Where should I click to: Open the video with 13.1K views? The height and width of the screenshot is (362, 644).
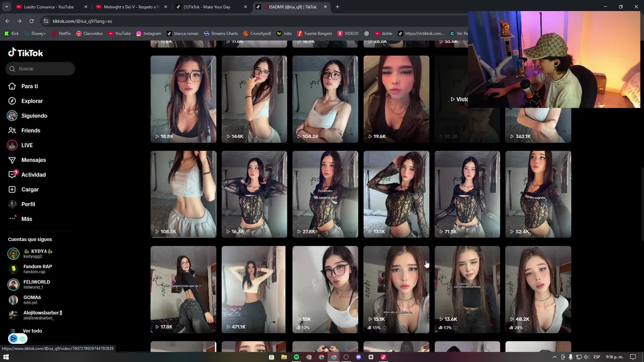396,194
